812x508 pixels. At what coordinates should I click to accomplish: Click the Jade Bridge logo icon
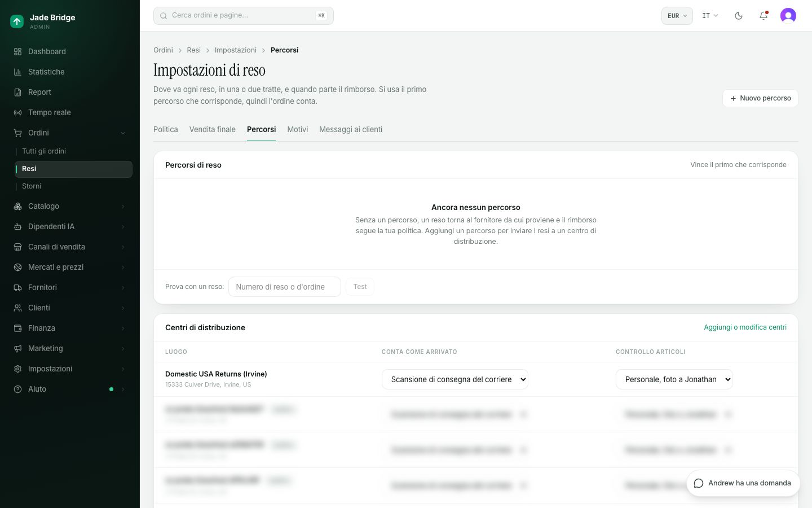pyautogui.click(x=17, y=21)
